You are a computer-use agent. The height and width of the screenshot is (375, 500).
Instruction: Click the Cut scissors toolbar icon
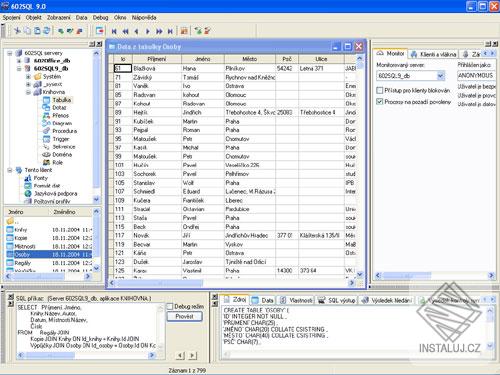(x=17, y=31)
